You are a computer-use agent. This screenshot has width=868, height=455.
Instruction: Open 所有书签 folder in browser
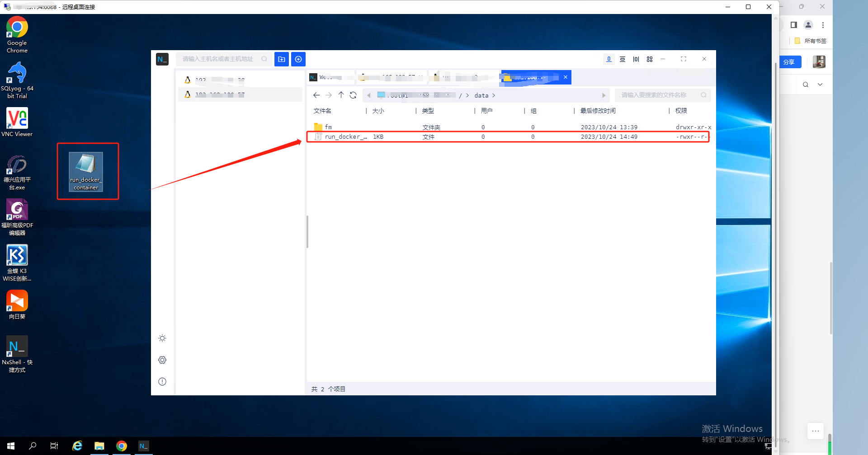pyautogui.click(x=811, y=41)
